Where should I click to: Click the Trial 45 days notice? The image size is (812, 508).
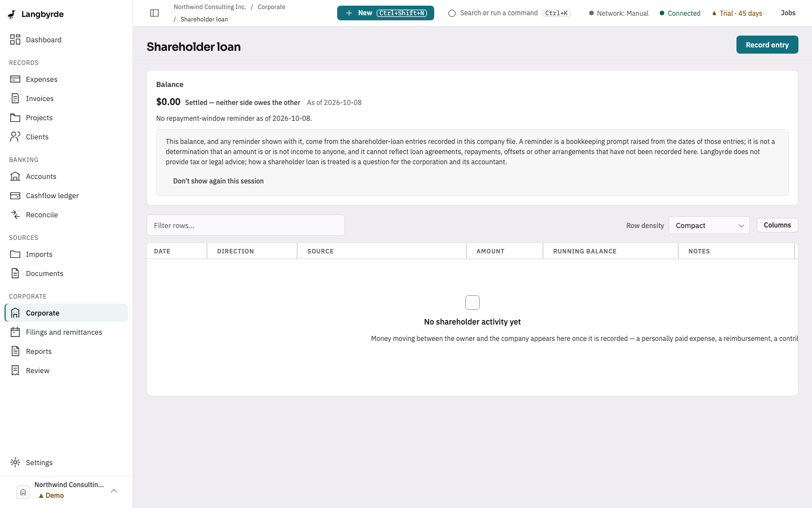737,13
